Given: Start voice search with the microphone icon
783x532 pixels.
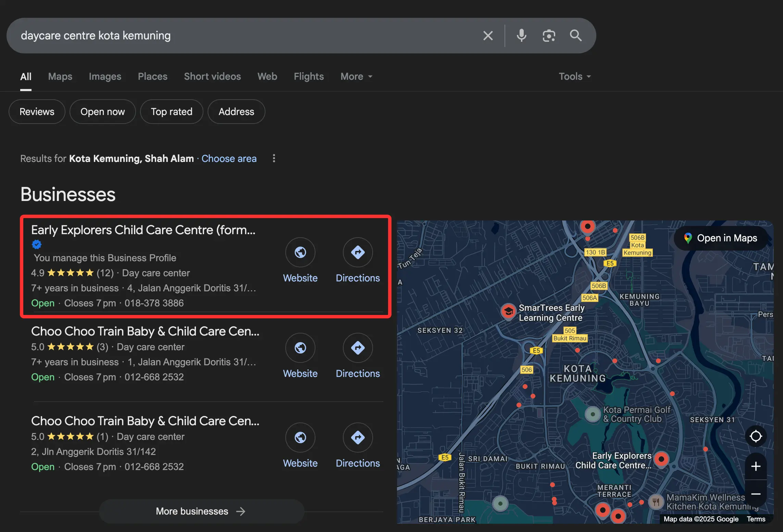Looking at the screenshot, I should pyautogui.click(x=521, y=36).
